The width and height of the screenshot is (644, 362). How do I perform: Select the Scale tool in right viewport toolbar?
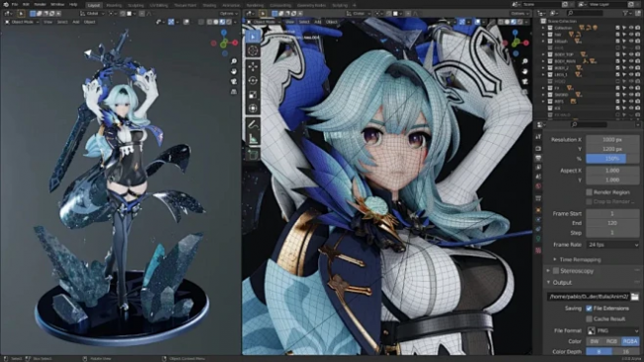(x=253, y=94)
